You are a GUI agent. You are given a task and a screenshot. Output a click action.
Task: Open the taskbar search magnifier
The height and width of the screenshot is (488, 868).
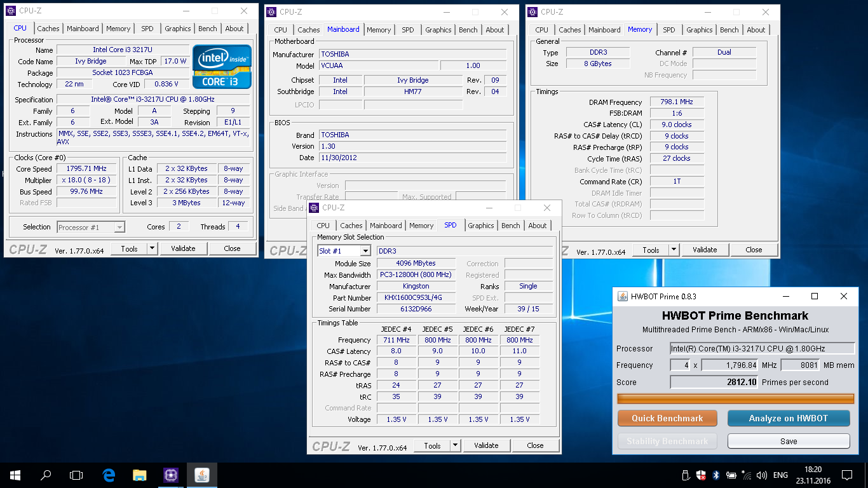coord(46,475)
